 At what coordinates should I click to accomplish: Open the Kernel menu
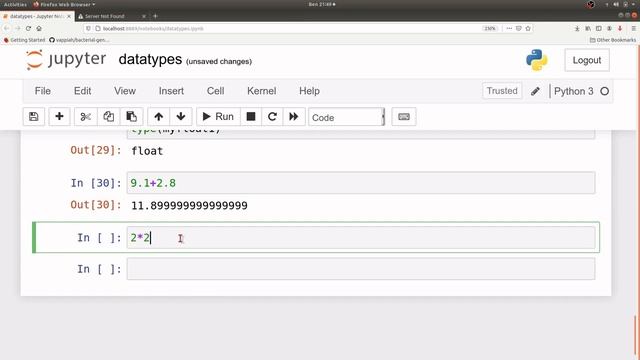point(262,91)
